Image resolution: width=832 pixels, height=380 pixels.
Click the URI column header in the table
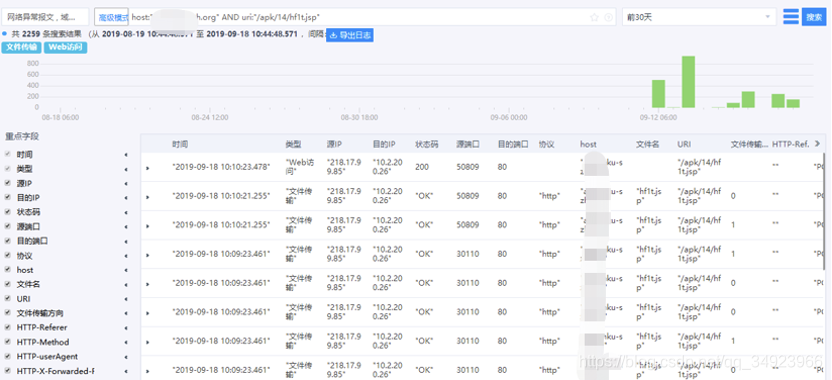684,144
